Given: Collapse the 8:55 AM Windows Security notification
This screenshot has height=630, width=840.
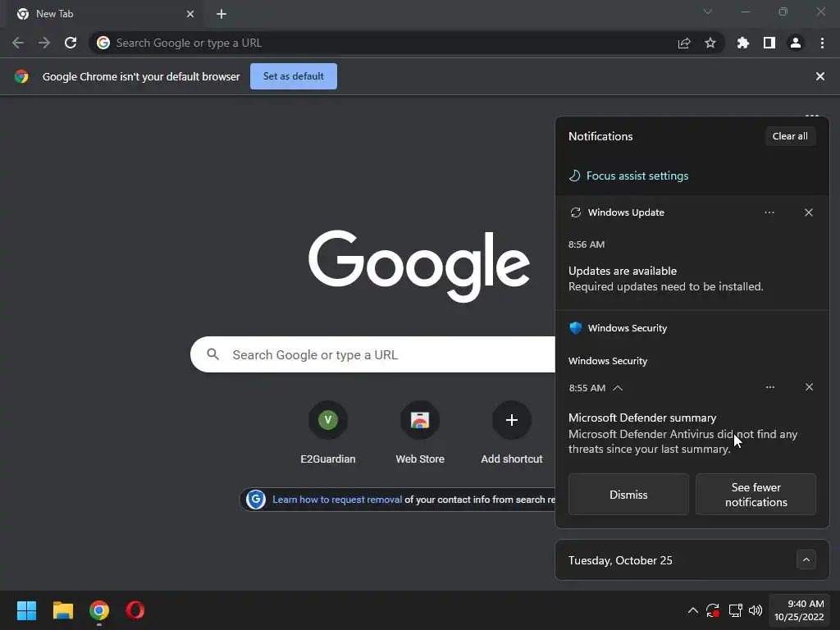Looking at the screenshot, I should [618, 388].
